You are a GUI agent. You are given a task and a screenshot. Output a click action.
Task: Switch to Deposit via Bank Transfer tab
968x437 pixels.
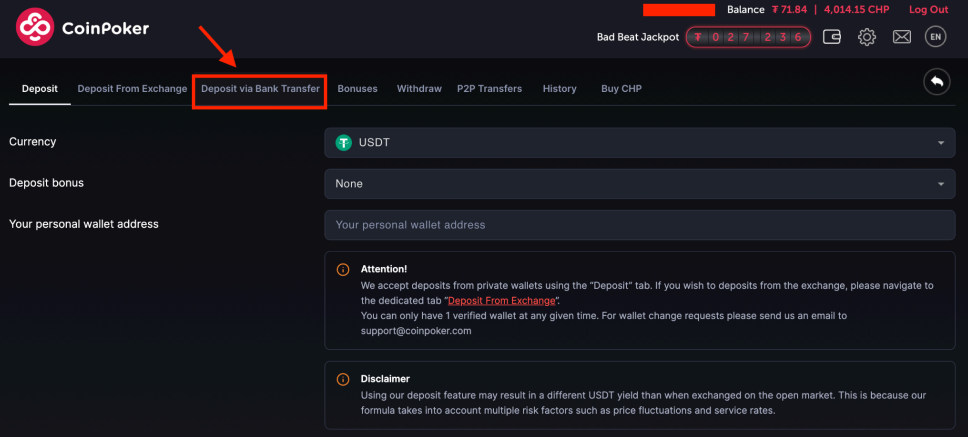point(260,89)
